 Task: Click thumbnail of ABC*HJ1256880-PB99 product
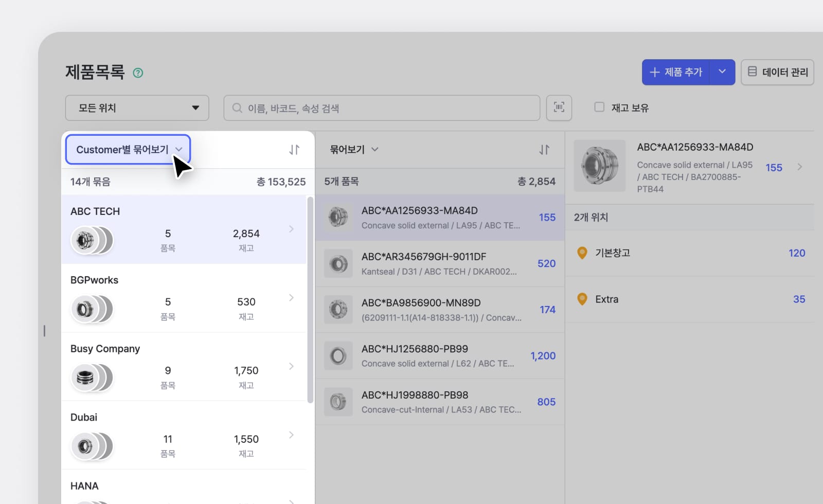338,356
